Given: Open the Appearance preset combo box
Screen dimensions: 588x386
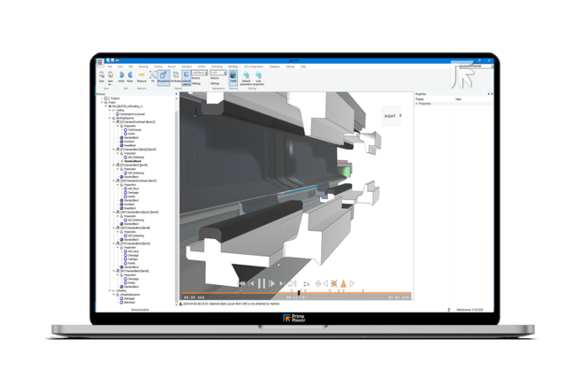Looking at the screenshot, I should pos(218,73).
